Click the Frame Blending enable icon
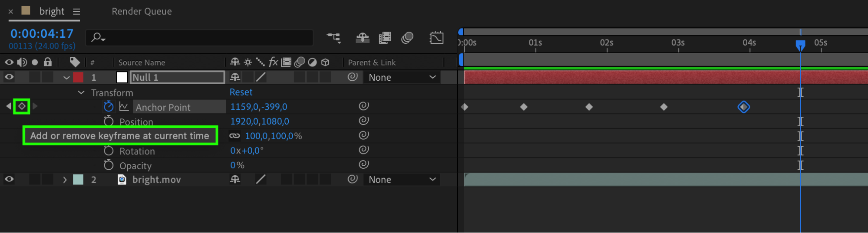This screenshot has width=868, height=233. pos(385,38)
